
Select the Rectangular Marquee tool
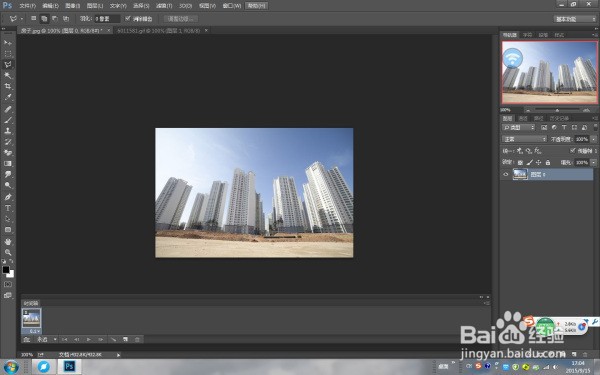click(x=8, y=54)
